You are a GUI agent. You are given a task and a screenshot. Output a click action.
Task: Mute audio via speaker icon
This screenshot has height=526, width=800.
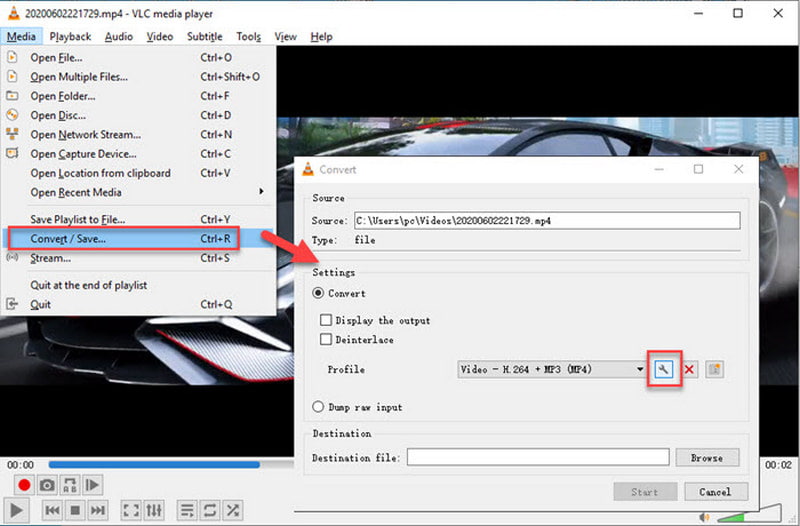point(705,517)
